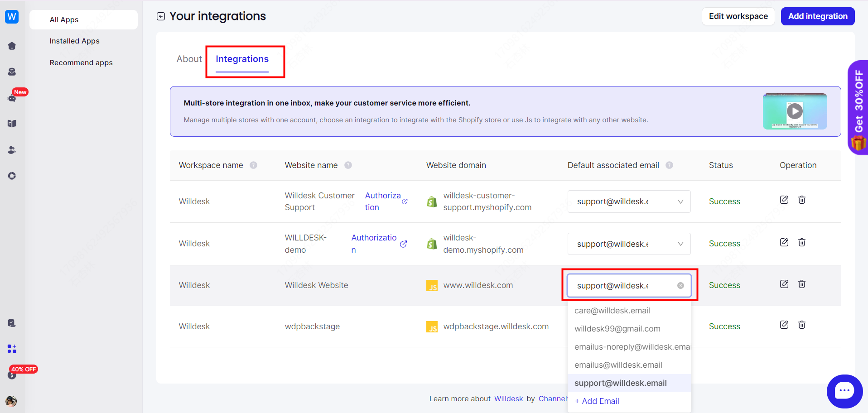Edit the Willdesk Website integration
The height and width of the screenshot is (413, 868).
(784, 284)
